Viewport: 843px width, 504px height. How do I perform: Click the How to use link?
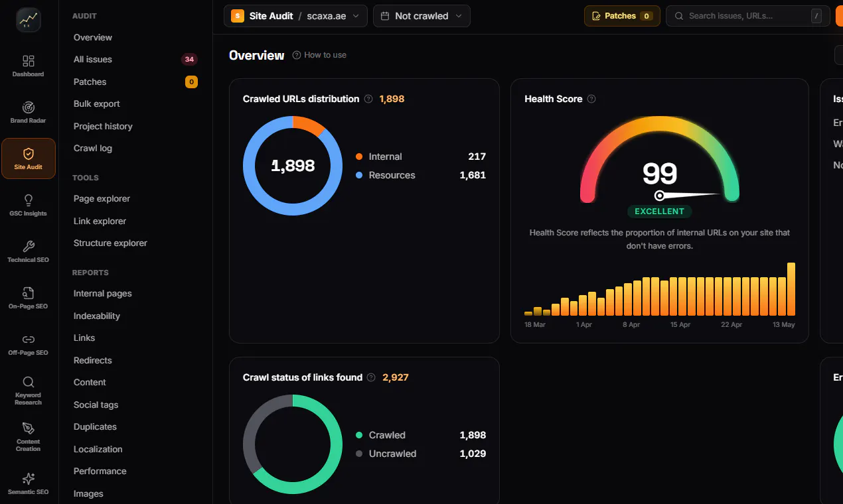pyautogui.click(x=319, y=55)
